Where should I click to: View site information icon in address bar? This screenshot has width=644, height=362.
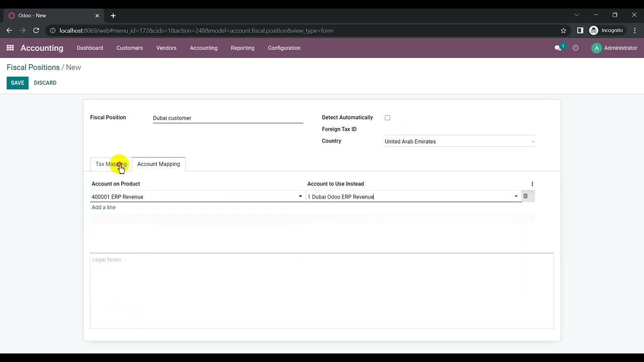point(52,30)
